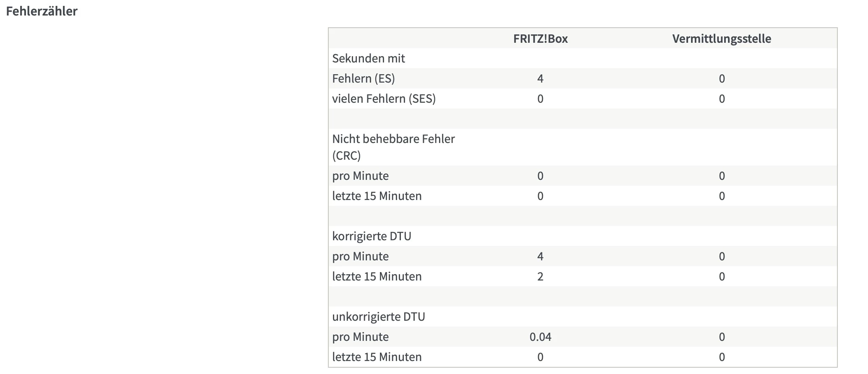This screenshot has width=868, height=374.
Task: Click "pro Minute" label under unkorrigierte DTU
Action: [x=360, y=337]
